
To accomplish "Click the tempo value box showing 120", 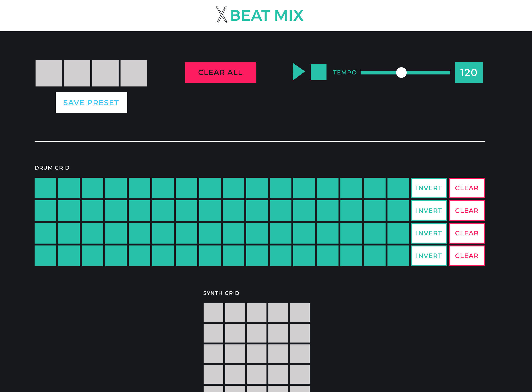I will coord(469,72).
